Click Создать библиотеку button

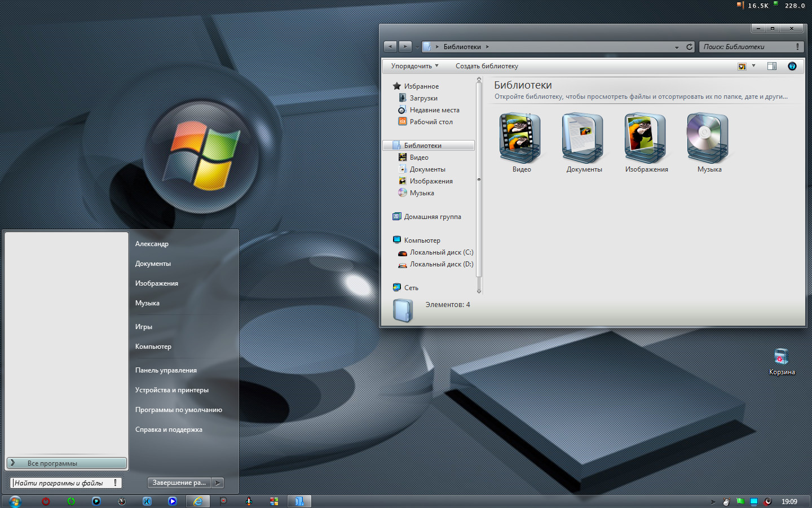487,66
